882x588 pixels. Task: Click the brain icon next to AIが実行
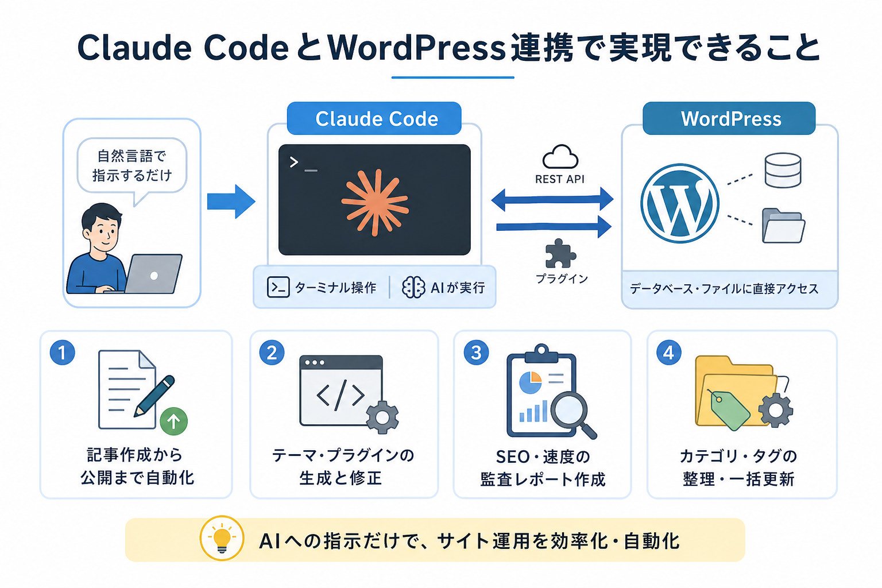[x=413, y=287]
